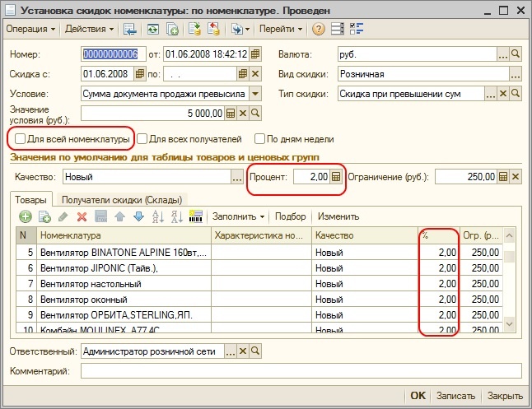Viewport: 532px width, 409px height.
Task: Click the 'Номер' input field
Action: [x=114, y=54]
